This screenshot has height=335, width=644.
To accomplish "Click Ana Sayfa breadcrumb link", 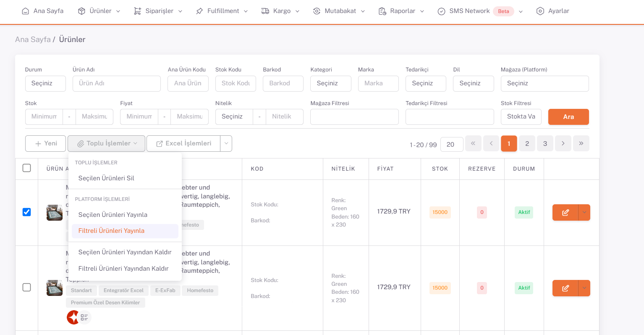I will click(33, 40).
